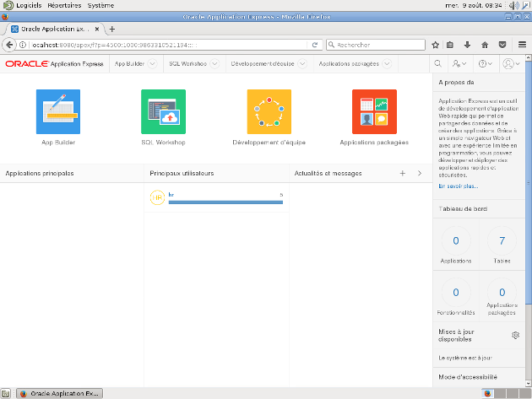Click the Oracle Application Ex... taskbar button
Screen dimensions: 532x399
click(59, 393)
